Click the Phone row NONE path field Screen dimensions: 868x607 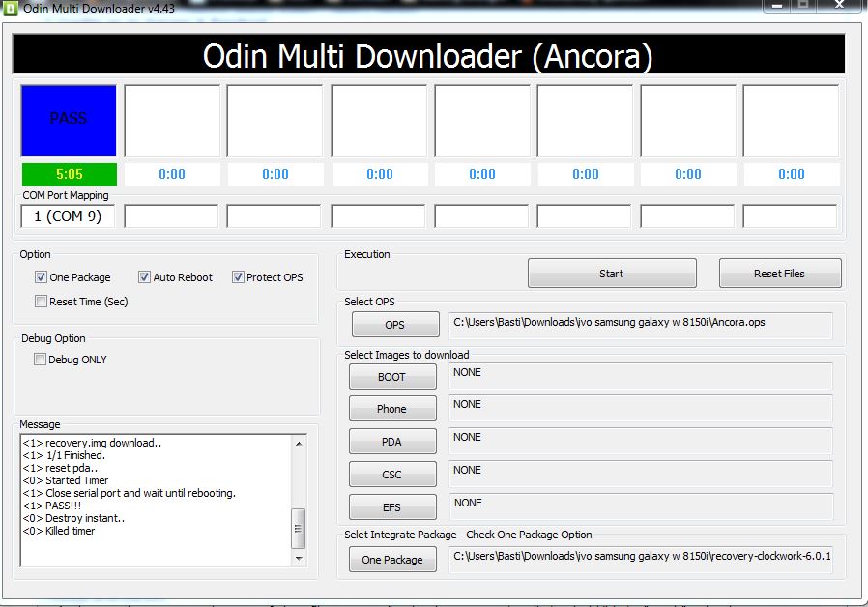641,408
